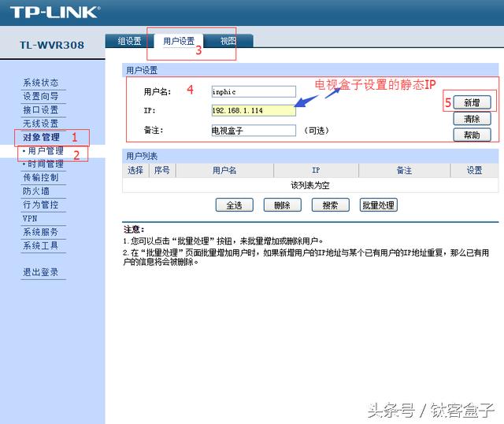Click the （可选） label beside 备注
Image resolution: width=504 pixels, height=424 pixels.
click(x=317, y=131)
